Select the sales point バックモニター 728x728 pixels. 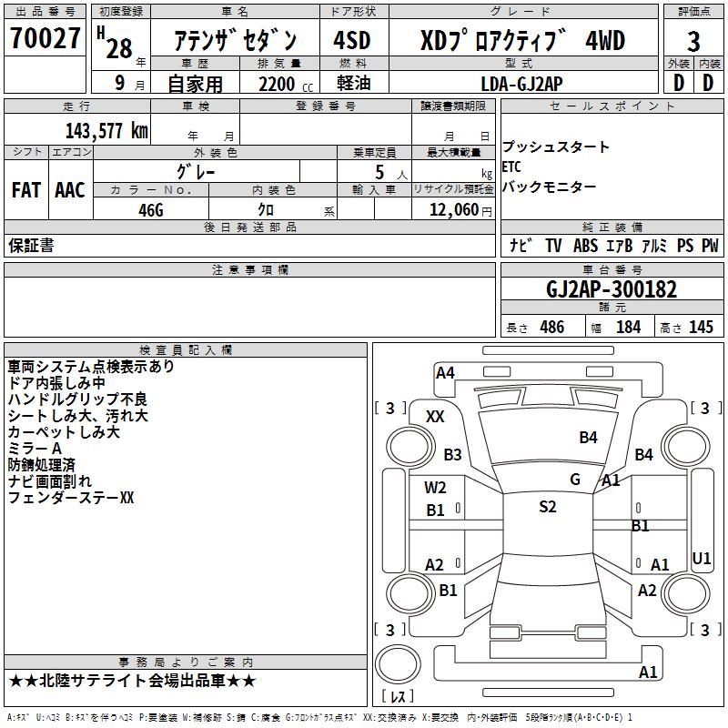click(549, 187)
